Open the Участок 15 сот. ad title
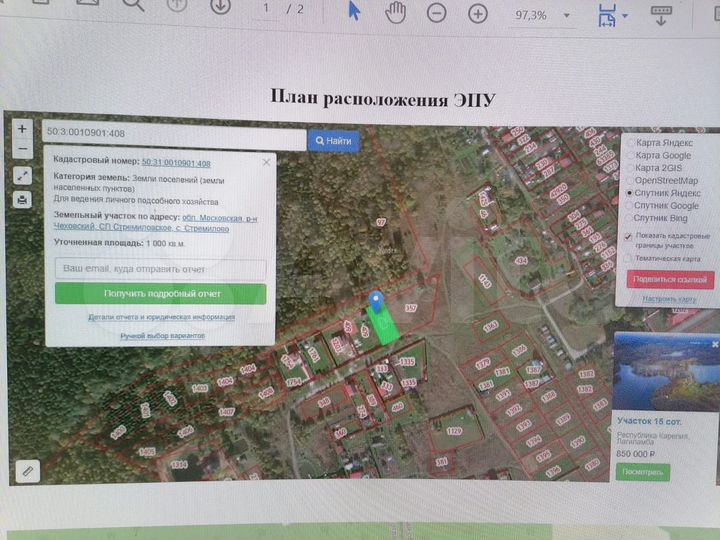This screenshot has height=540, width=720. point(649,421)
